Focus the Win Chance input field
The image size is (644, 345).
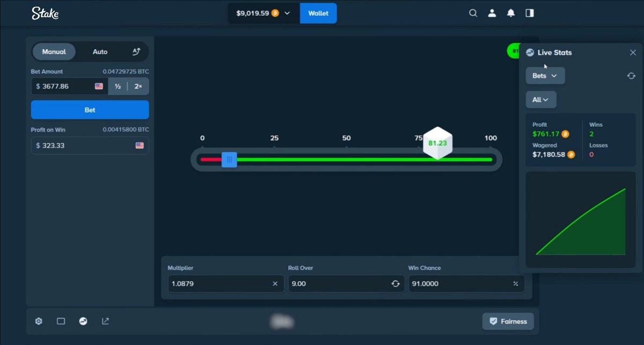tap(466, 284)
